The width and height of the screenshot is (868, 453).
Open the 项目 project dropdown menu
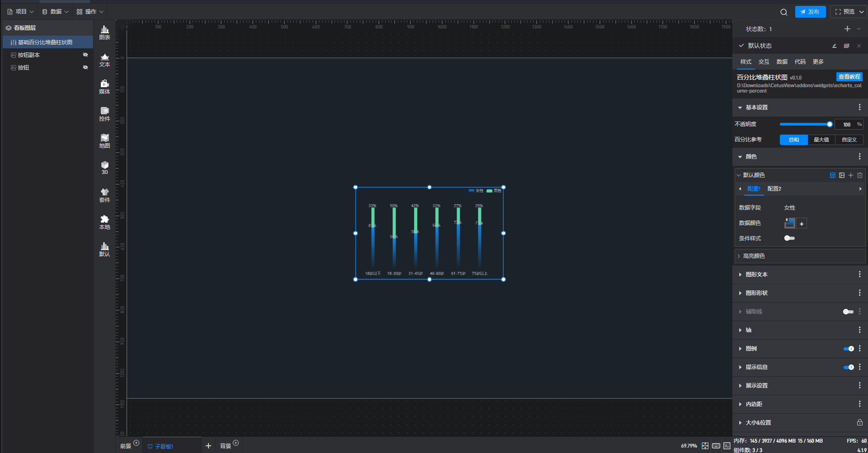coord(21,12)
